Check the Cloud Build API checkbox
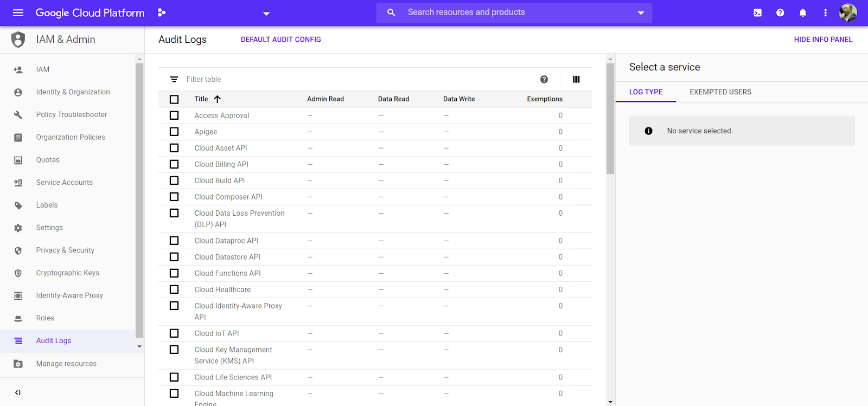Image resolution: width=868 pixels, height=406 pixels. (174, 181)
